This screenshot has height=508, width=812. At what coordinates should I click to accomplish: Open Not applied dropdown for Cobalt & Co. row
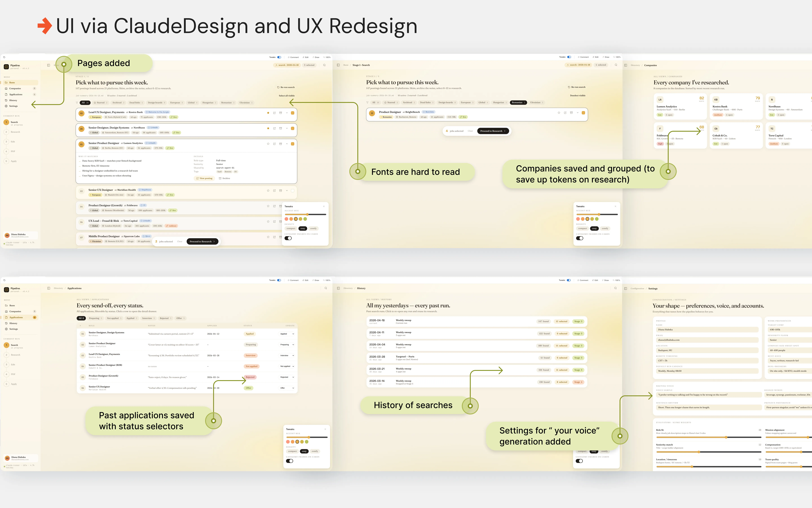[287, 366]
